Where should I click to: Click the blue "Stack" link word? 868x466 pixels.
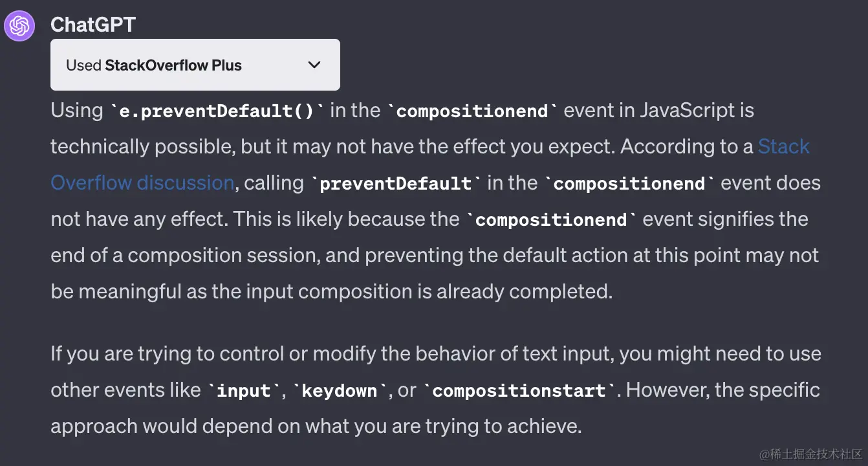[783, 147]
